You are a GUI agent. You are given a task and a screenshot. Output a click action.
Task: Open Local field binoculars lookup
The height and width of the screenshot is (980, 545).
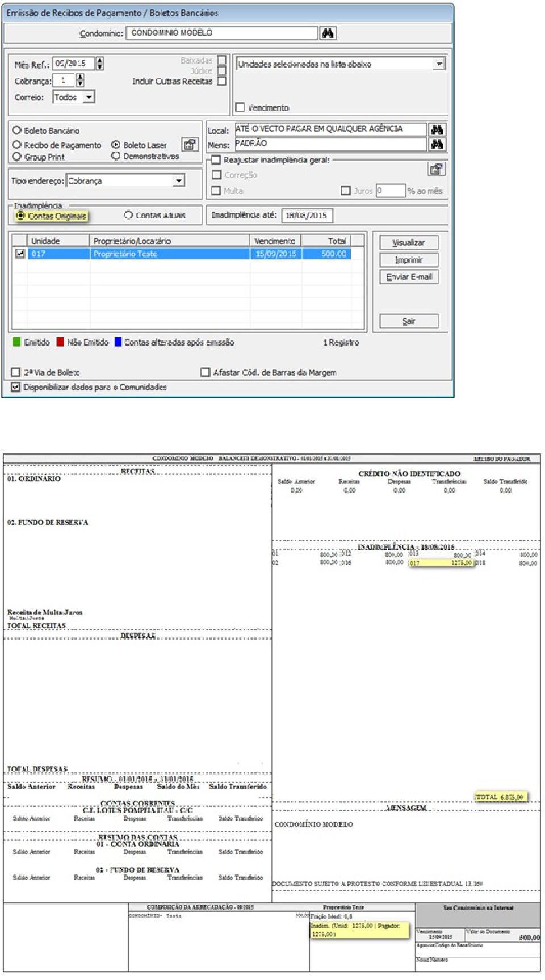click(x=437, y=129)
